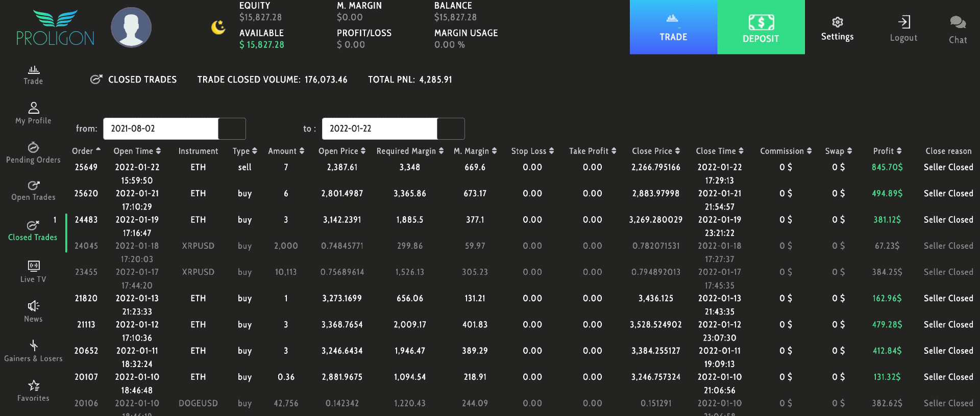Sort the table by Profit column
980x416 pixels.
887,151
